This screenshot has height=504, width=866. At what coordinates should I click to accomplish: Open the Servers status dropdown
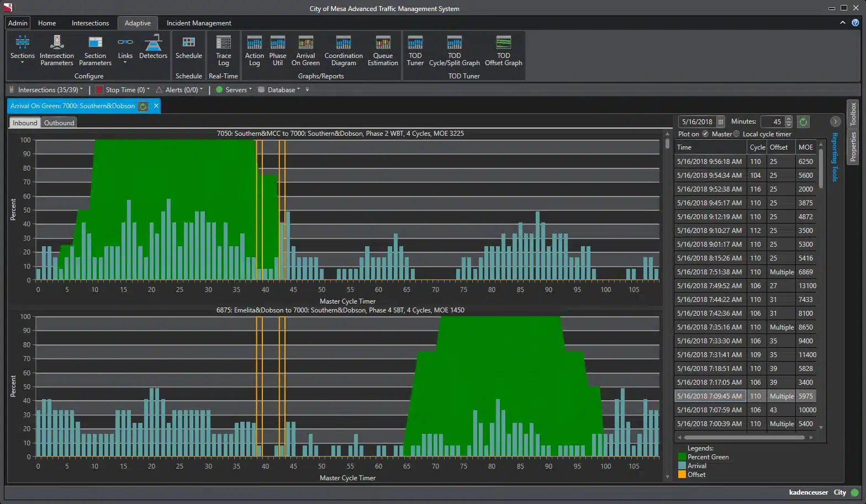click(x=236, y=90)
